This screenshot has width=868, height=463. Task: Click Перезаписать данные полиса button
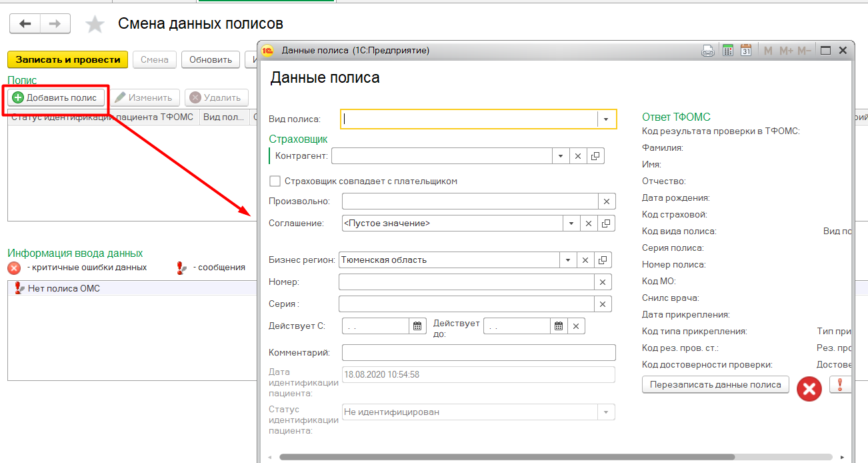point(715,385)
